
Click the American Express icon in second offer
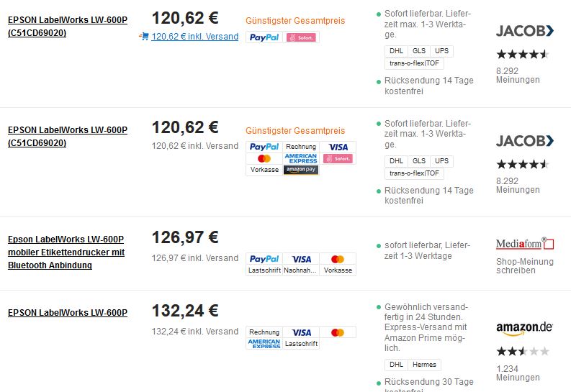[301, 158]
